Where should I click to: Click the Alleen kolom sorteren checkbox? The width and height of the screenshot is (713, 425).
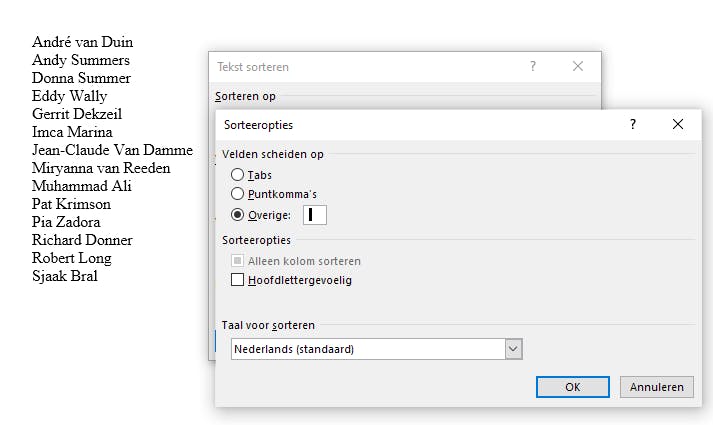238,261
